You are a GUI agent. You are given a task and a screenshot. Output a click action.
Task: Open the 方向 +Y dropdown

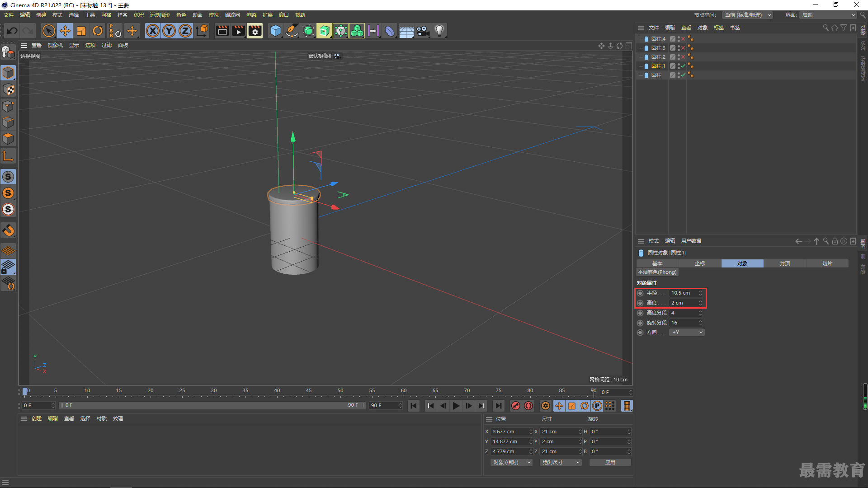pyautogui.click(x=687, y=333)
